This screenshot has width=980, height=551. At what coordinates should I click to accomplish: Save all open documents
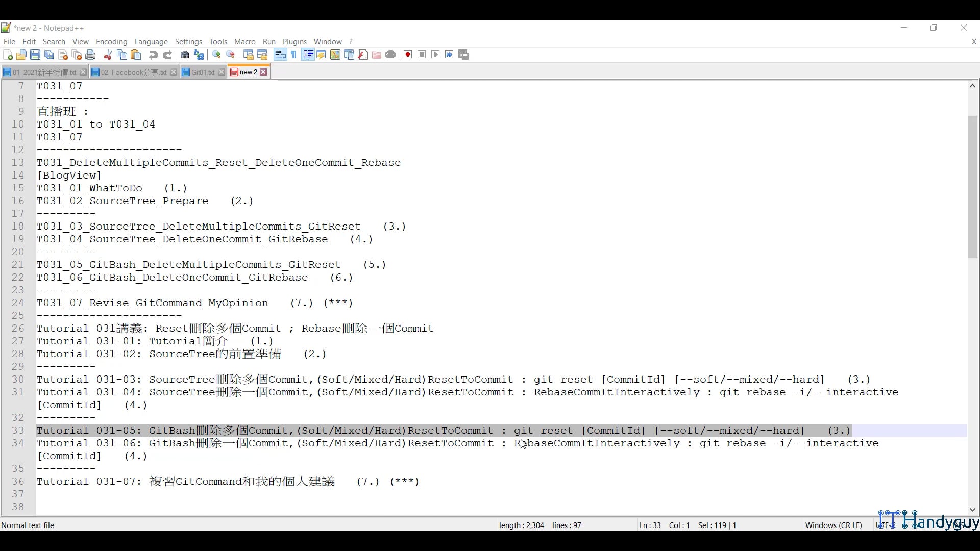tap(49, 55)
